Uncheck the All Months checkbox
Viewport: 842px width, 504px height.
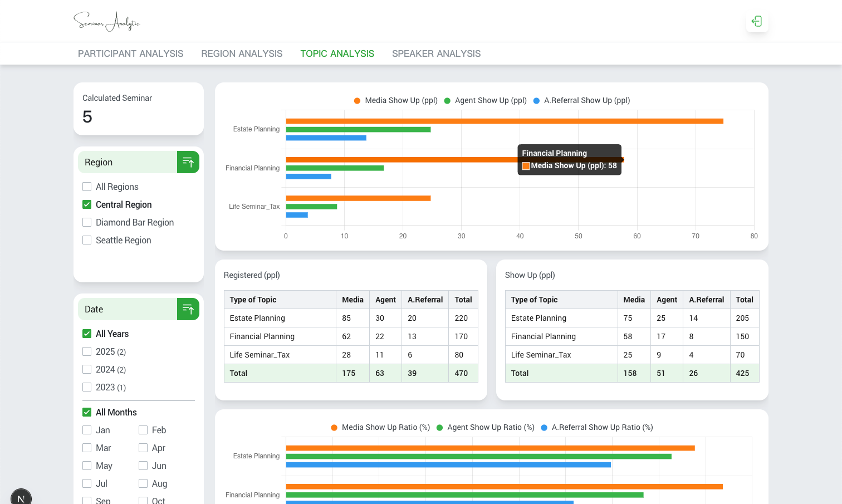87,412
